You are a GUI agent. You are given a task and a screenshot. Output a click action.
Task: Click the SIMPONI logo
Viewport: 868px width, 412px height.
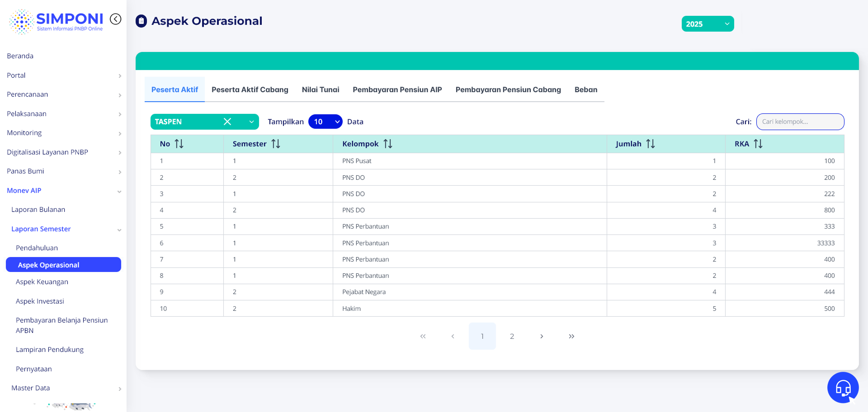point(56,22)
